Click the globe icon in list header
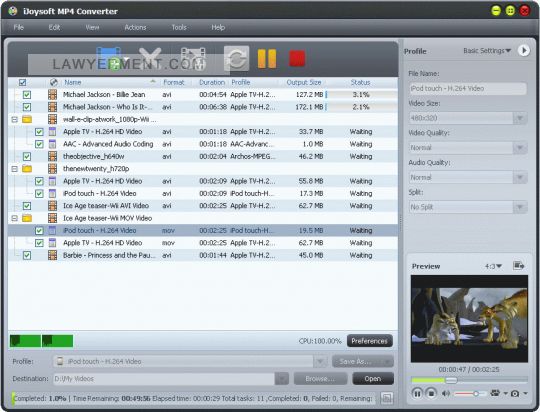540x412 pixels. click(x=53, y=82)
